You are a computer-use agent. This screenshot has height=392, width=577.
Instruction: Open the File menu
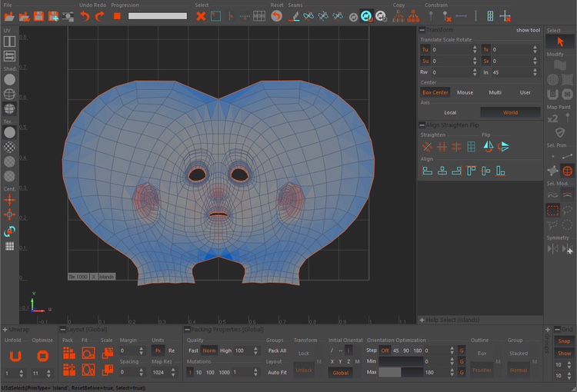coord(8,5)
